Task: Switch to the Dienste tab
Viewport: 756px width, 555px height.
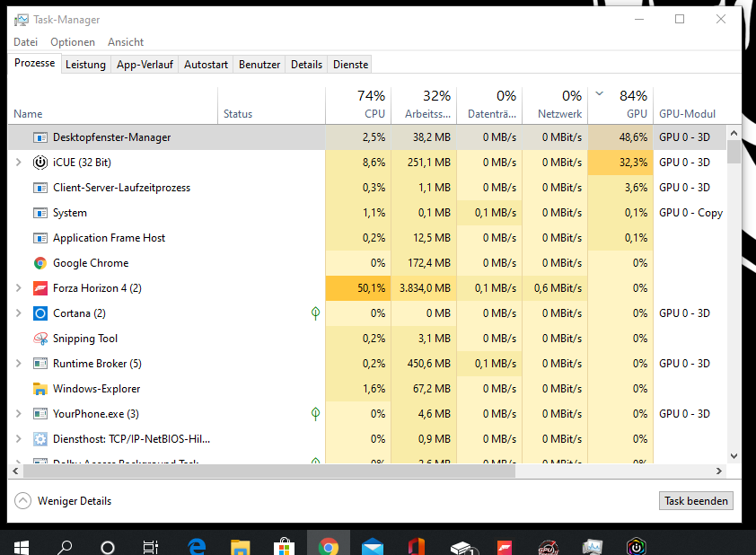Action: tap(350, 65)
